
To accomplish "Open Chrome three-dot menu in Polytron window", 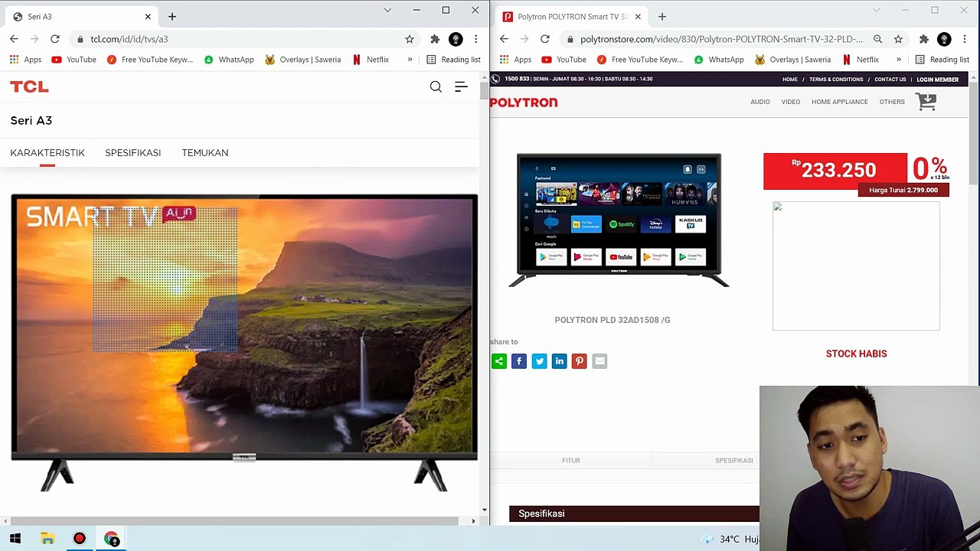I will [x=964, y=39].
